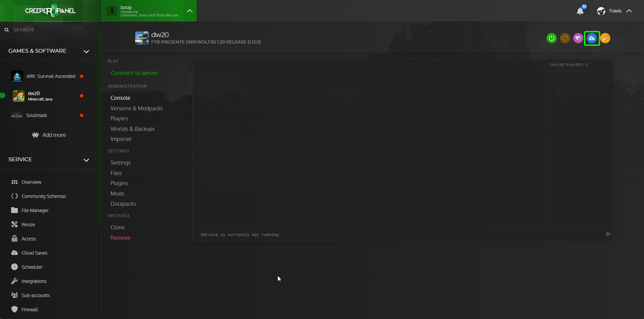Click the File Manager folder icon

14,210
